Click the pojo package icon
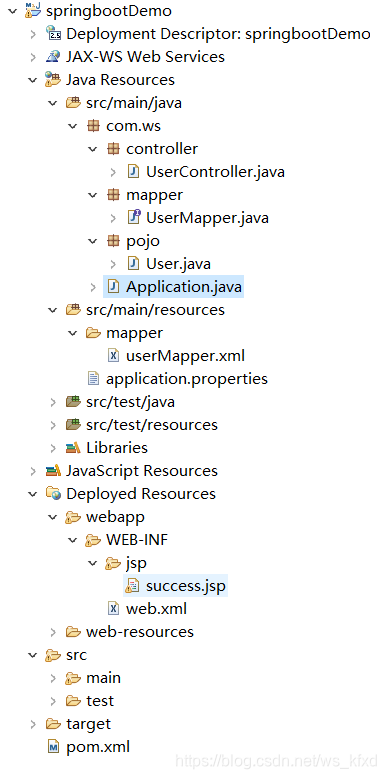386x779 pixels. 113,240
